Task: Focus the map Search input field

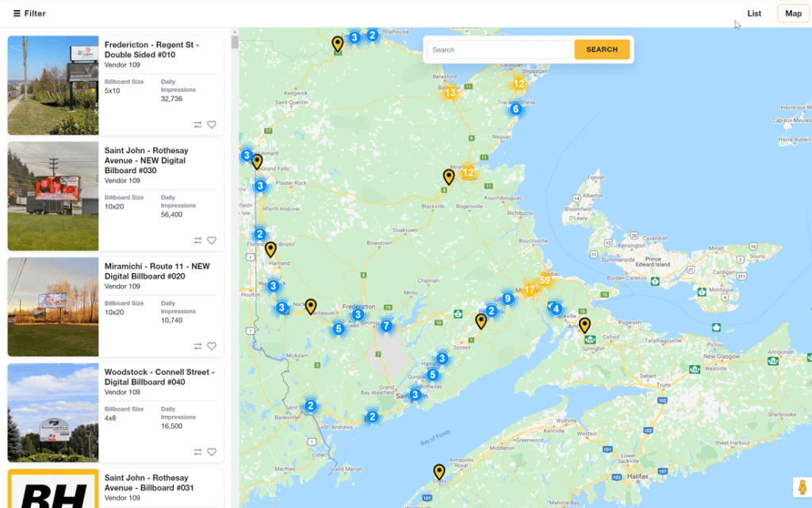Action: coord(499,50)
